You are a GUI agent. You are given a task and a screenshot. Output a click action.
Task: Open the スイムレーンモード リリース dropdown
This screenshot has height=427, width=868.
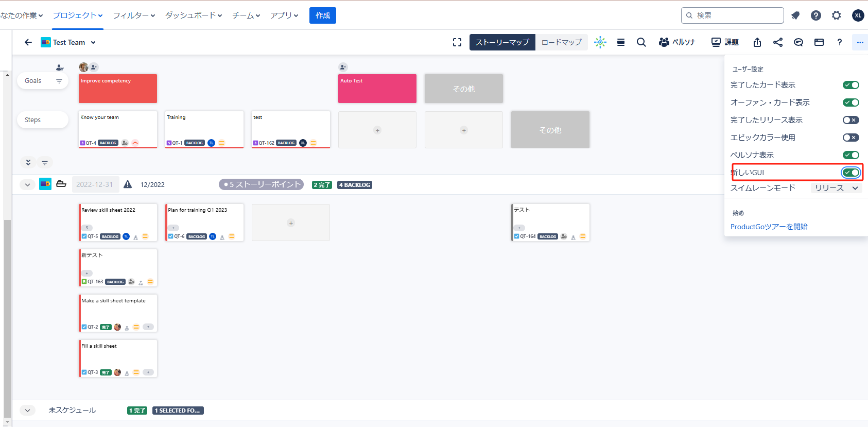click(836, 188)
